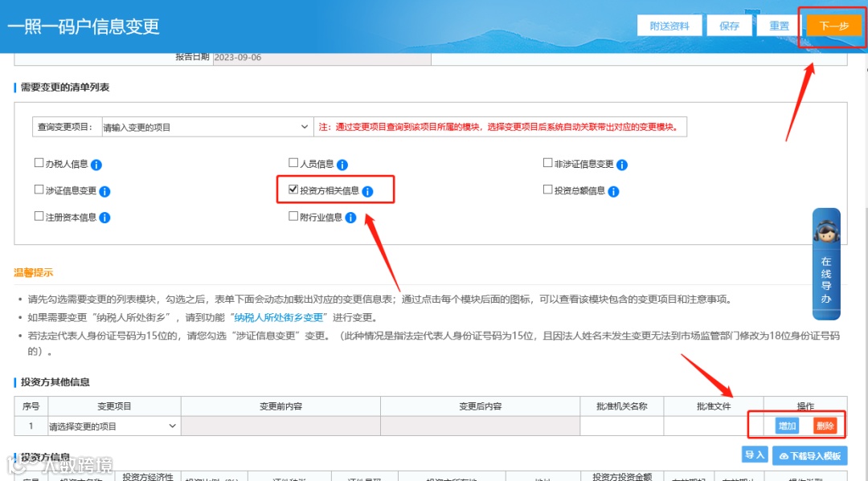Image resolution: width=868 pixels, height=481 pixels.
Task: Click the 重置 button
Action: click(779, 26)
